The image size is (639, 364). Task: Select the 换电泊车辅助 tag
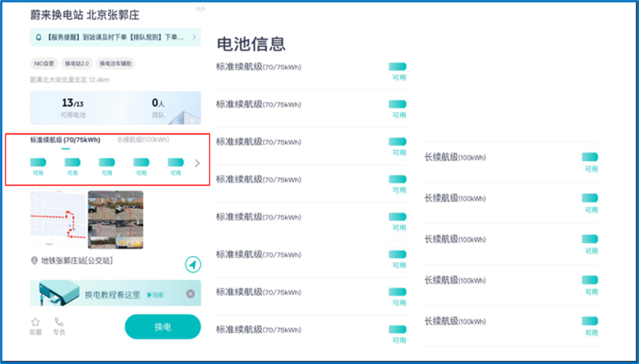pyautogui.click(x=116, y=63)
